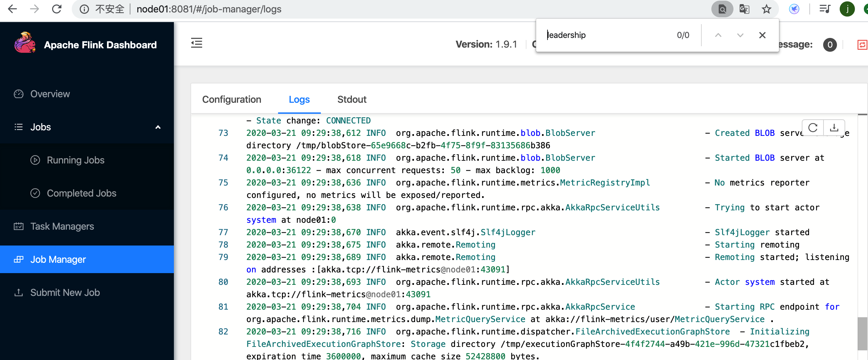The width and height of the screenshot is (868, 360).
Task: Click 'akka.tcp://flink-metrics@node01:43091' under line 80
Action: coord(338,294)
